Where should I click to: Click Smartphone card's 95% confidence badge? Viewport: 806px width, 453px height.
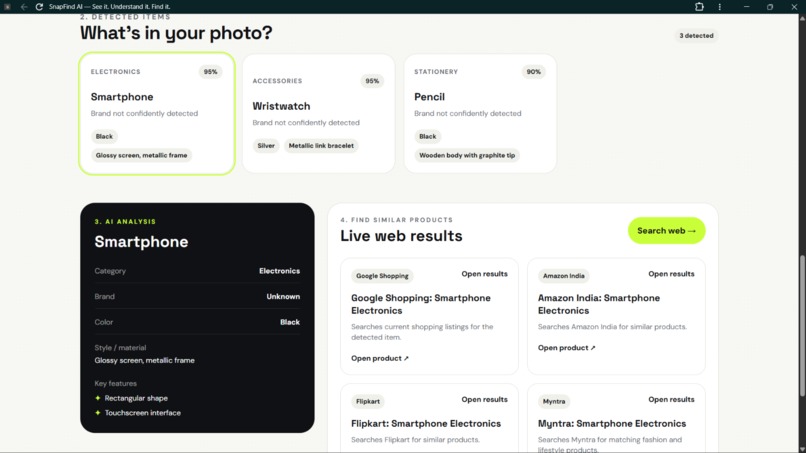pyautogui.click(x=210, y=72)
